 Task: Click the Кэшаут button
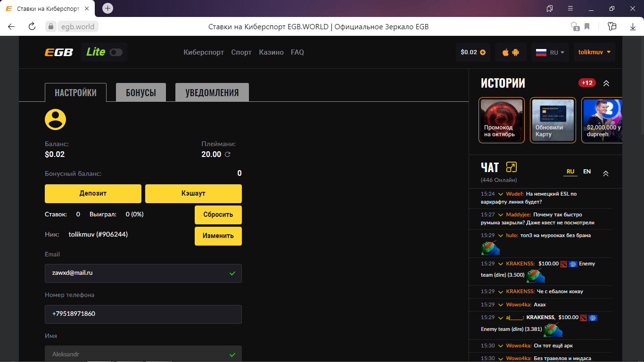click(x=193, y=193)
